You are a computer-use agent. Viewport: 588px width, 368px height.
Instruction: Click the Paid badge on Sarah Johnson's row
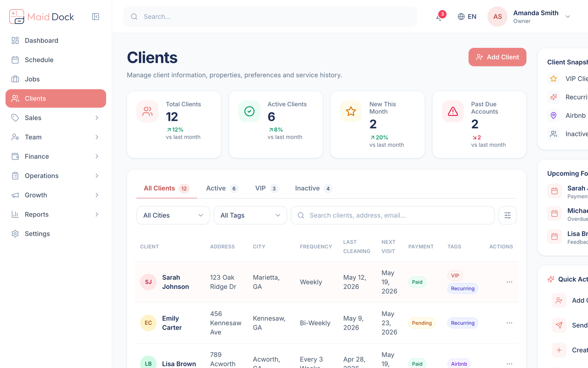(417, 282)
